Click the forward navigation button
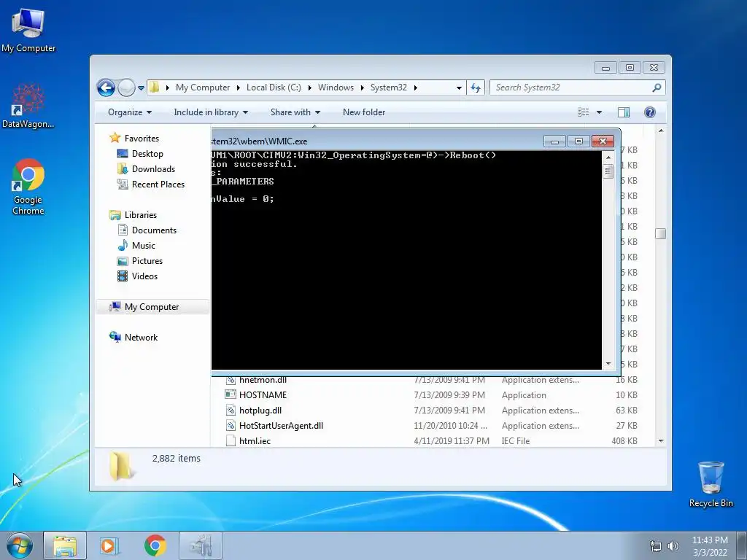747x560 pixels. pyautogui.click(x=126, y=87)
